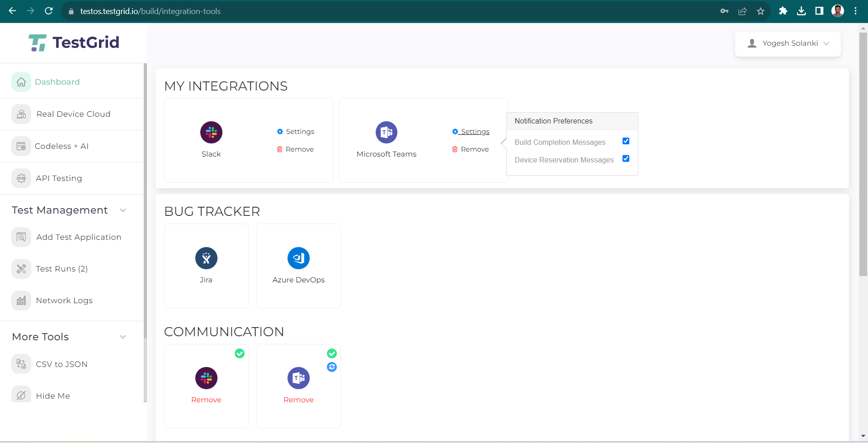Click Microsoft Teams logo in My Integrations
The height and width of the screenshot is (443, 868).
coord(387,133)
